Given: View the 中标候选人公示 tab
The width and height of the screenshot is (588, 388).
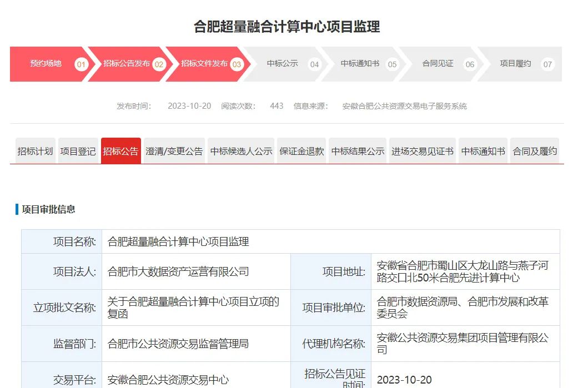Looking at the screenshot, I should click(x=241, y=151).
